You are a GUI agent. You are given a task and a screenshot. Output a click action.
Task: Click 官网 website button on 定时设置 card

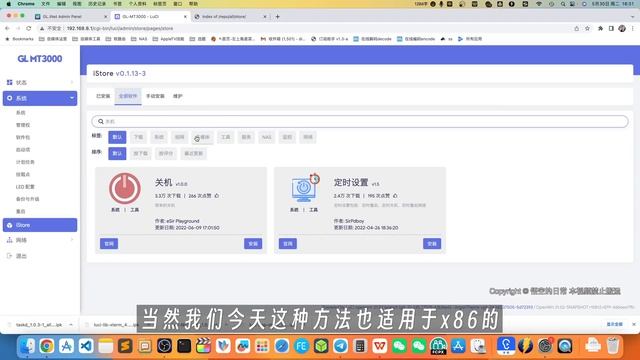click(x=288, y=244)
